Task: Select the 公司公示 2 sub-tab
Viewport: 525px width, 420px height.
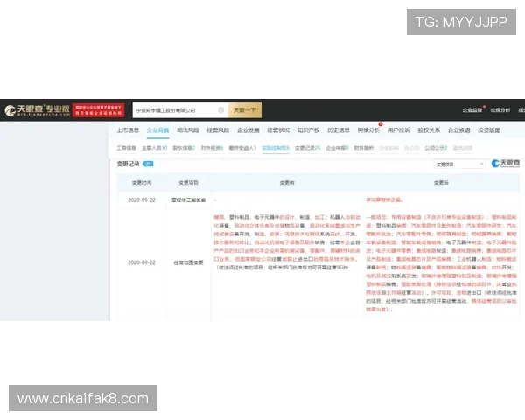Action: coord(436,148)
